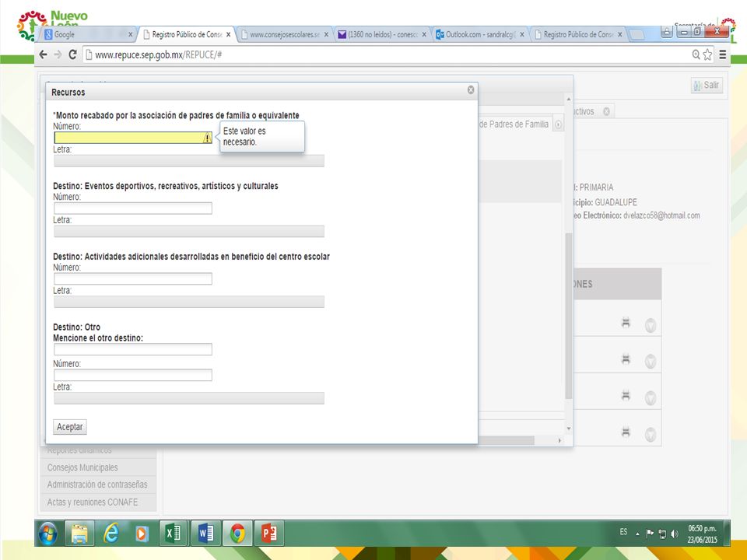Image resolution: width=747 pixels, height=560 pixels.
Task: Switch to the last Registro Público de Cons tab
Action: pos(578,34)
